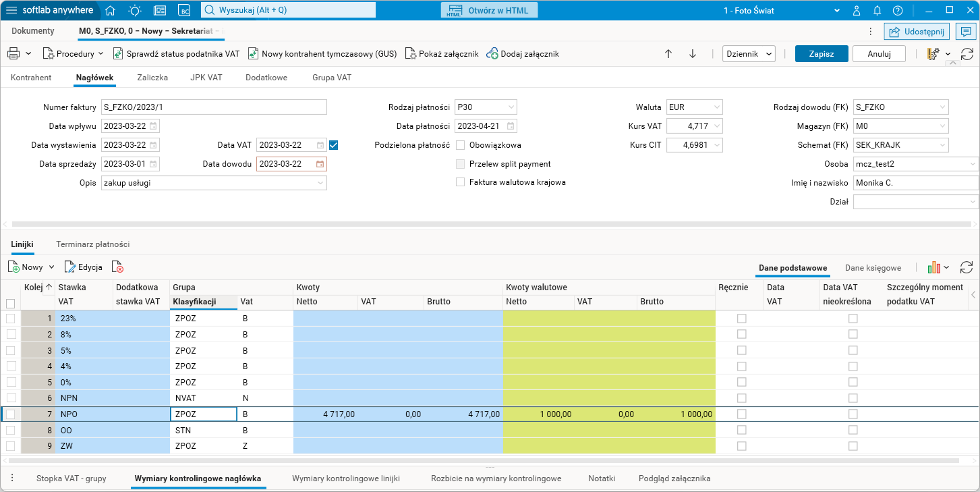Viewport: 980px width, 492px height.
Task: Open the notifications bell icon
Action: pos(877,10)
